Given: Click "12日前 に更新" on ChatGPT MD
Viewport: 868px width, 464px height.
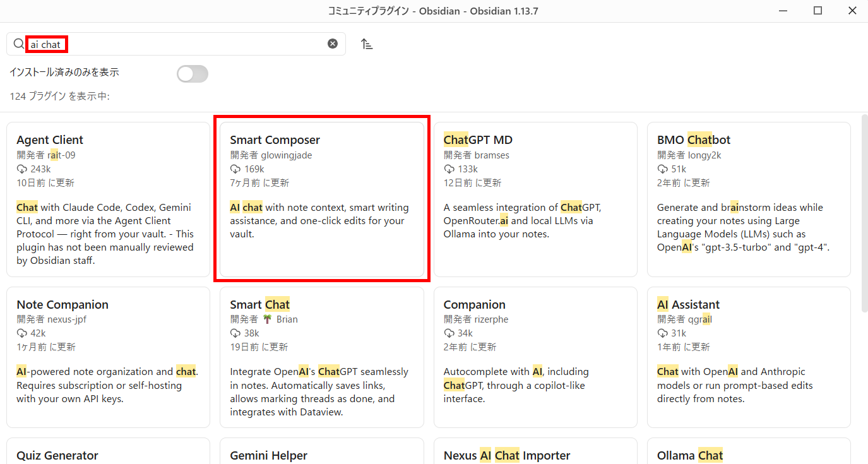Looking at the screenshot, I should click(x=472, y=183).
